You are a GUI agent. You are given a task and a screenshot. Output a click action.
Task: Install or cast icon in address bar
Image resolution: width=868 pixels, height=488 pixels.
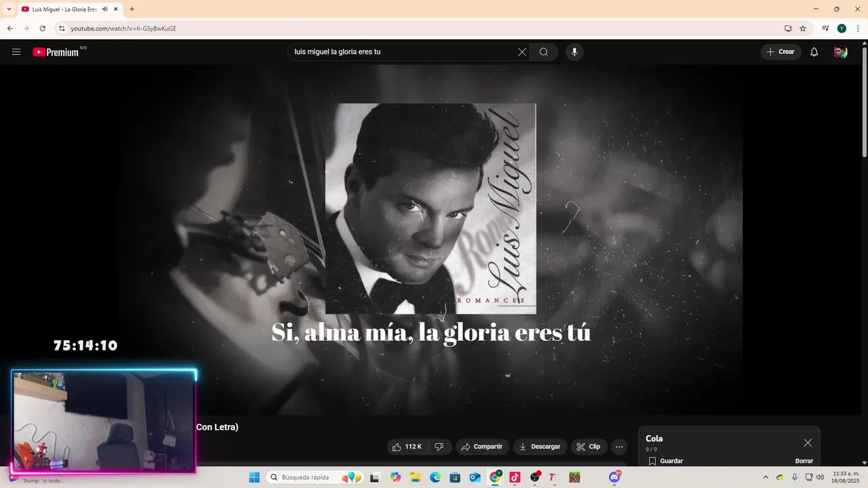coord(788,28)
